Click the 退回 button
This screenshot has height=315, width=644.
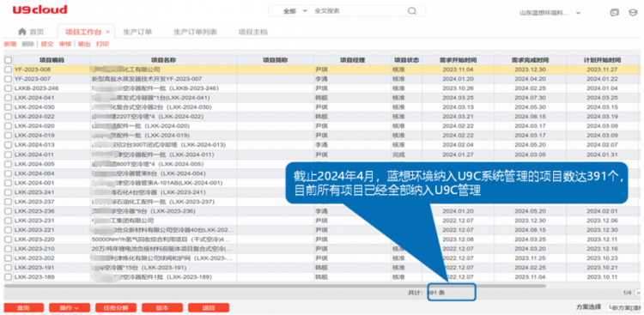(x=209, y=307)
